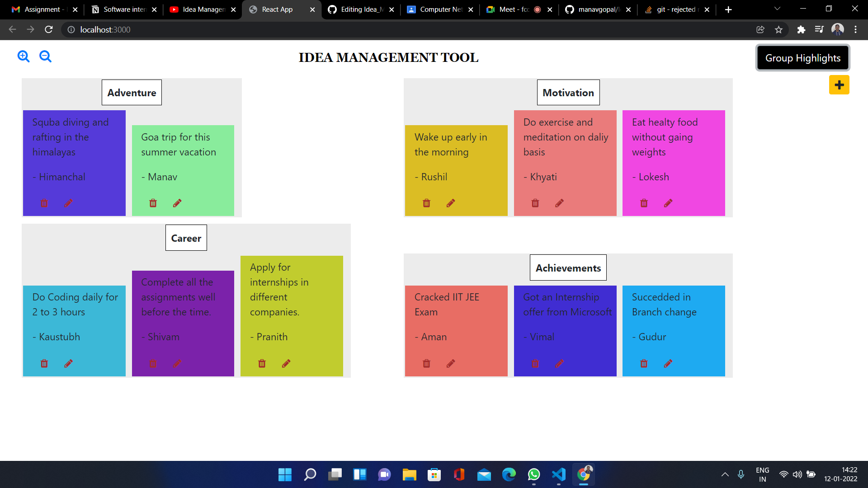Screen dimensions: 868x488
Task: Delete Khyati's exercise and meditation card
Action: (x=535, y=203)
